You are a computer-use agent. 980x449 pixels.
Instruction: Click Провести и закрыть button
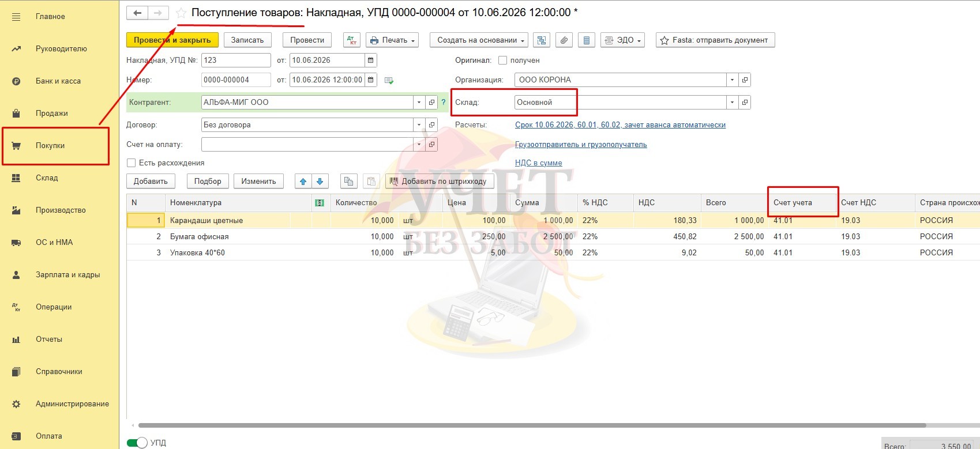tap(172, 40)
